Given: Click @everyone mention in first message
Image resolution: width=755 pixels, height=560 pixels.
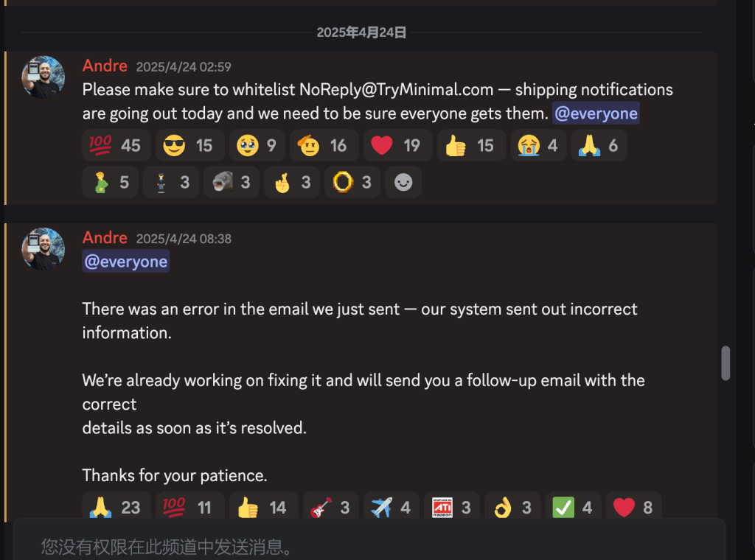Looking at the screenshot, I should pos(596,113).
